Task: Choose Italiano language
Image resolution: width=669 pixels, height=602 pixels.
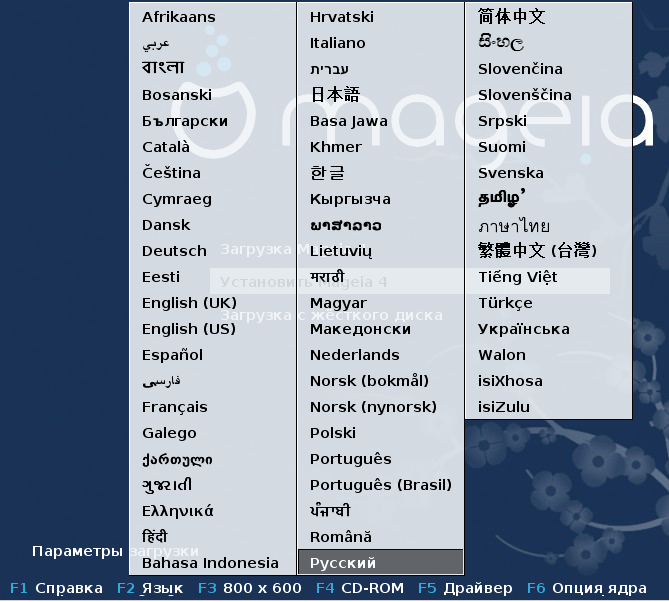Action: point(337,43)
